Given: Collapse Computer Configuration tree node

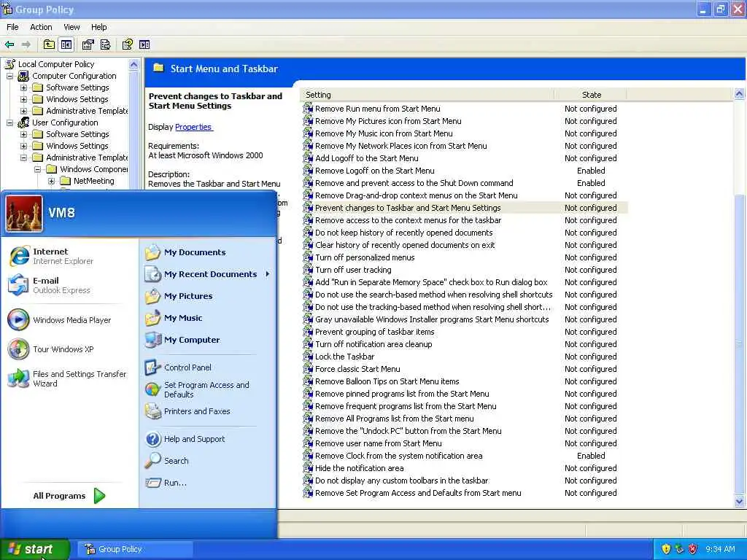Looking at the screenshot, I should pos(9,76).
